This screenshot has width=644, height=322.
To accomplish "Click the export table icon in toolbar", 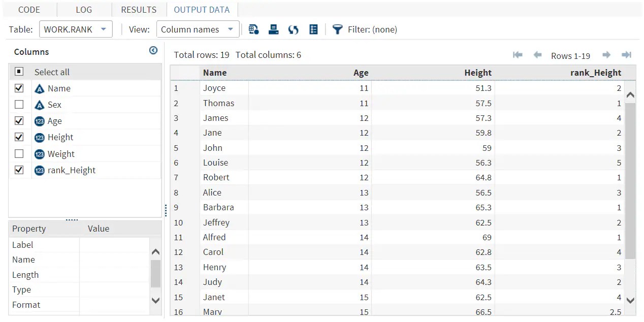I will [x=254, y=29].
